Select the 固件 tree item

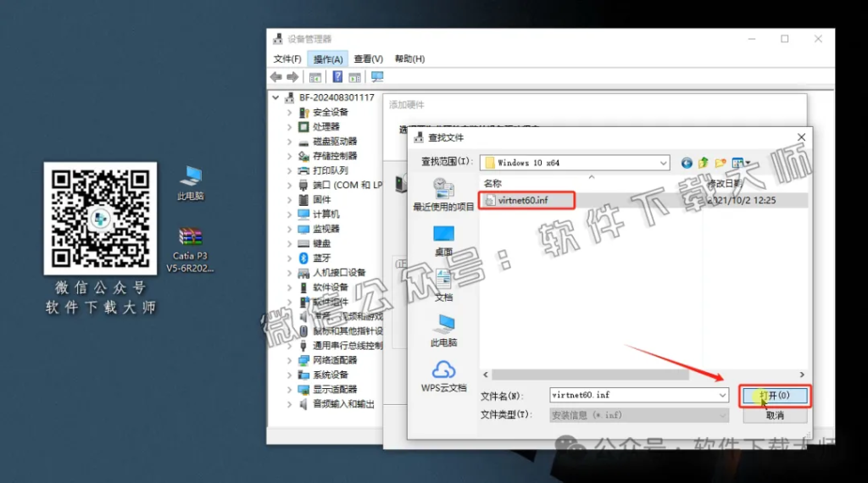[x=322, y=200]
